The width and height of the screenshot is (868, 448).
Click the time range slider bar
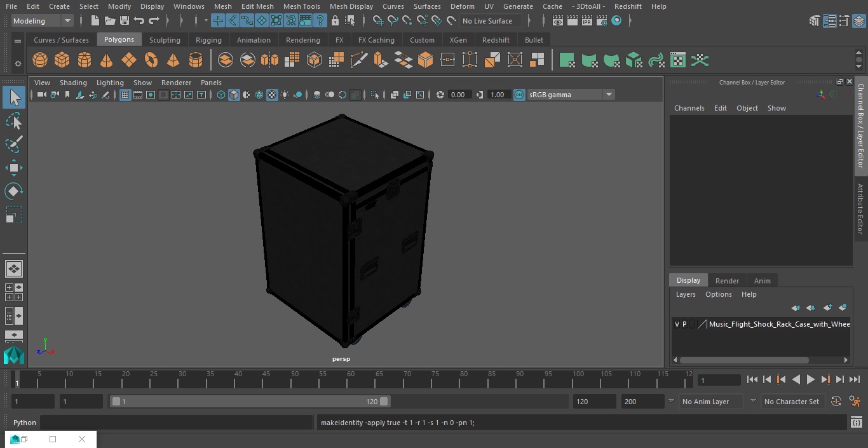click(x=250, y=402)
